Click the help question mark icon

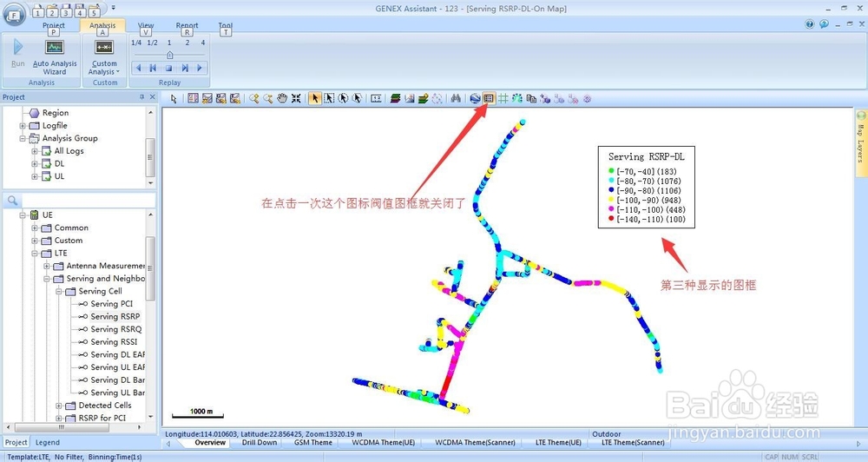[x=810, y=23]
